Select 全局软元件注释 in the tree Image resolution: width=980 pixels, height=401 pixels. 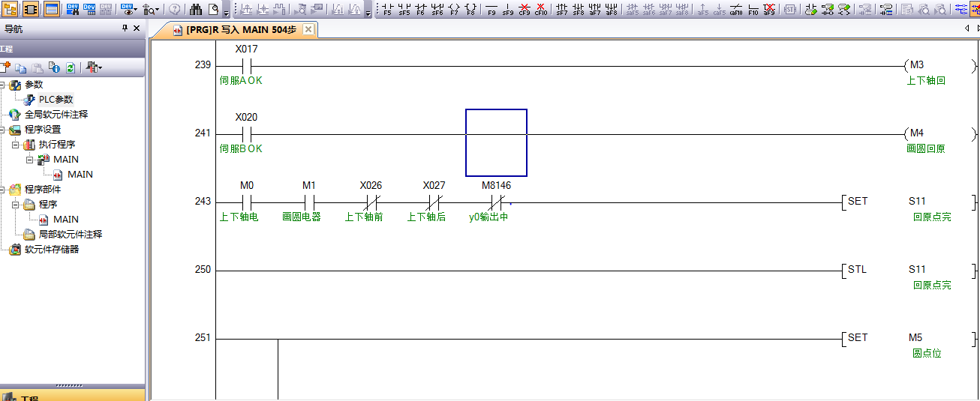(x=56, y=114)
